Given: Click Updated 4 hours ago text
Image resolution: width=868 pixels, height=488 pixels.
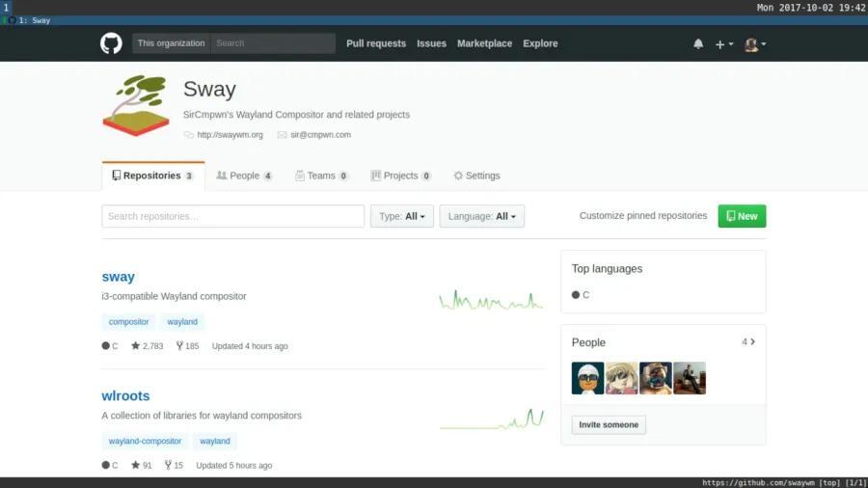Looking at the screenshot, I should click(x=250, y=346).
